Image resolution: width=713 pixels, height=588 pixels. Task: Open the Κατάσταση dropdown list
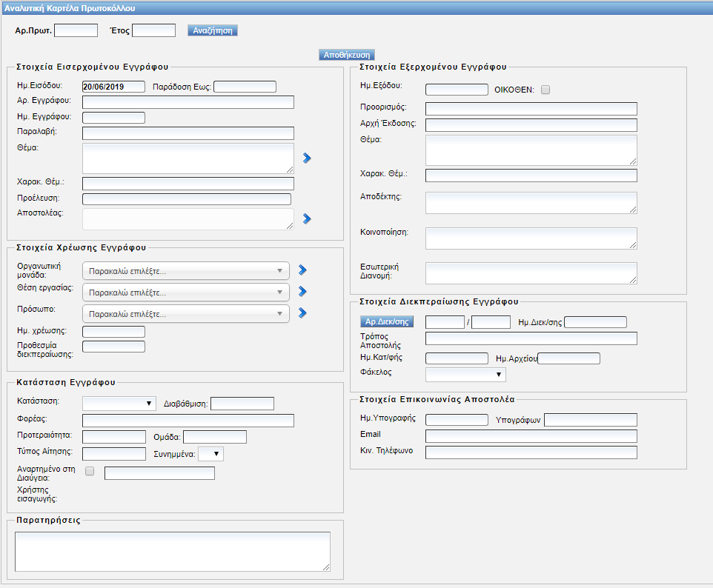tap(118, 404)
